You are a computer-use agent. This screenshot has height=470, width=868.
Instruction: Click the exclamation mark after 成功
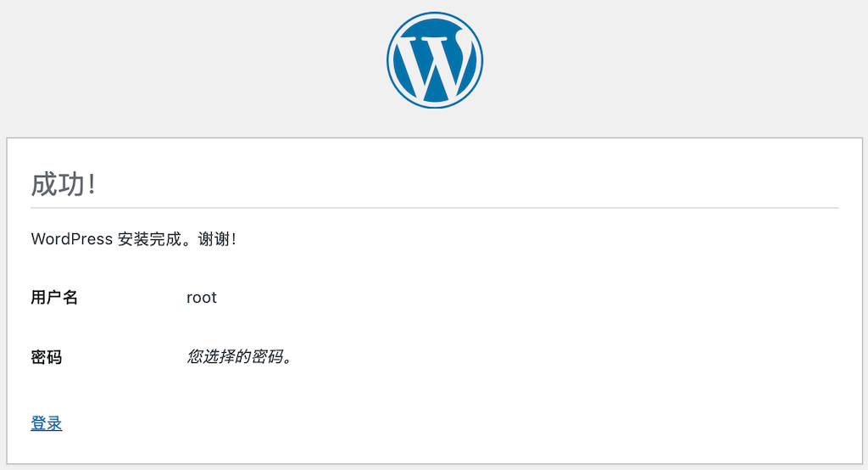[x=92, y=184]
